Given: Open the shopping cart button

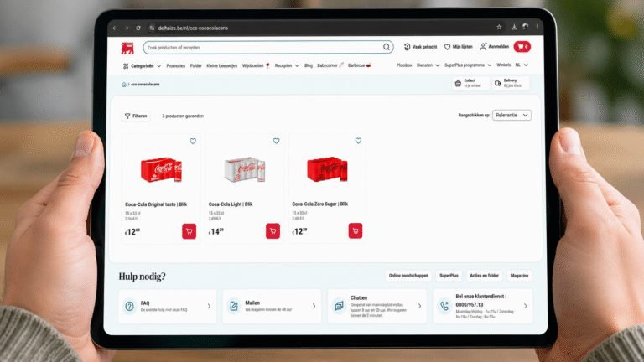Looking at the screenshot, I should point(522,47).
